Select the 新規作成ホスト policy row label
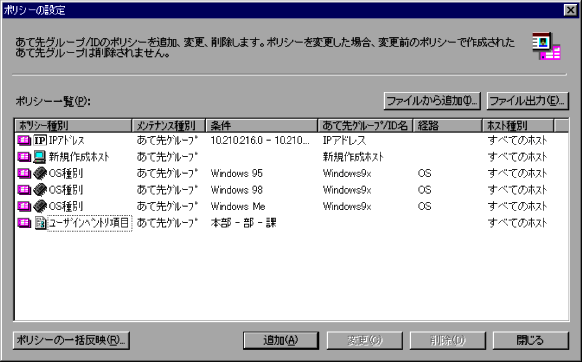582x362 pixels. tap(79, 157)
